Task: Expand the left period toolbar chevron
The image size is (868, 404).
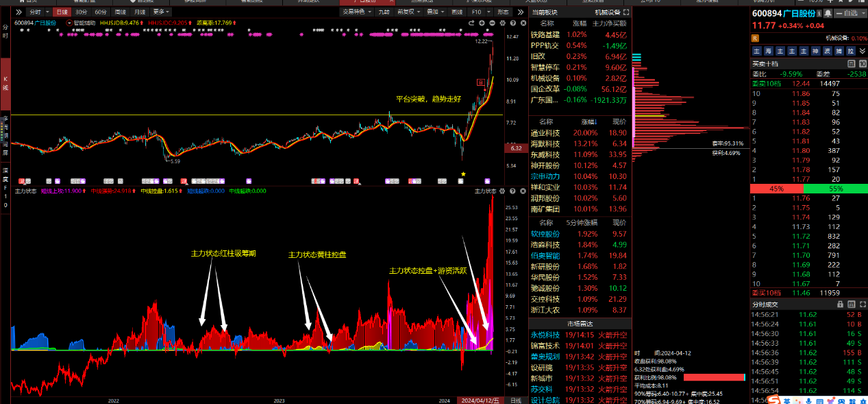Action: pyautogui.click(x=18, y=12)
